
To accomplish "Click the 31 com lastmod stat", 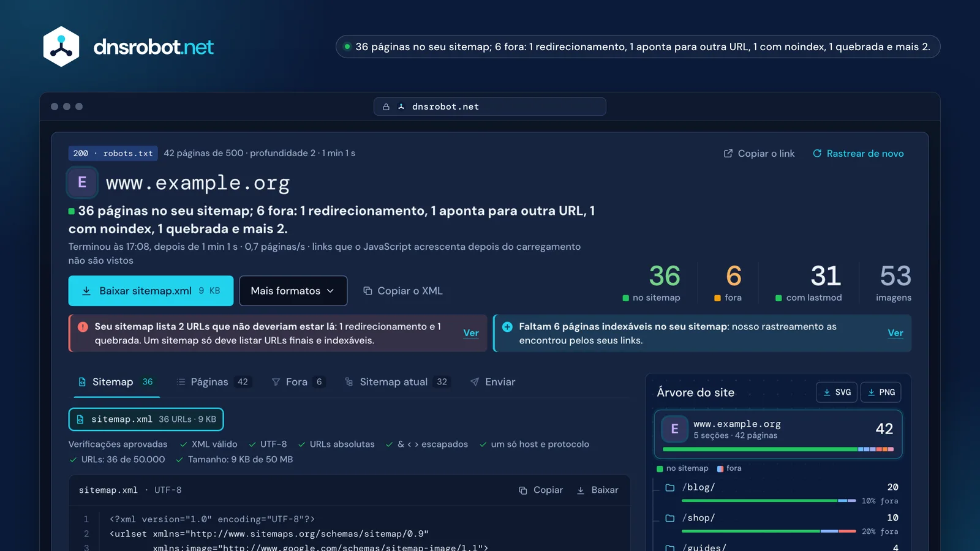I will point(809,283).
